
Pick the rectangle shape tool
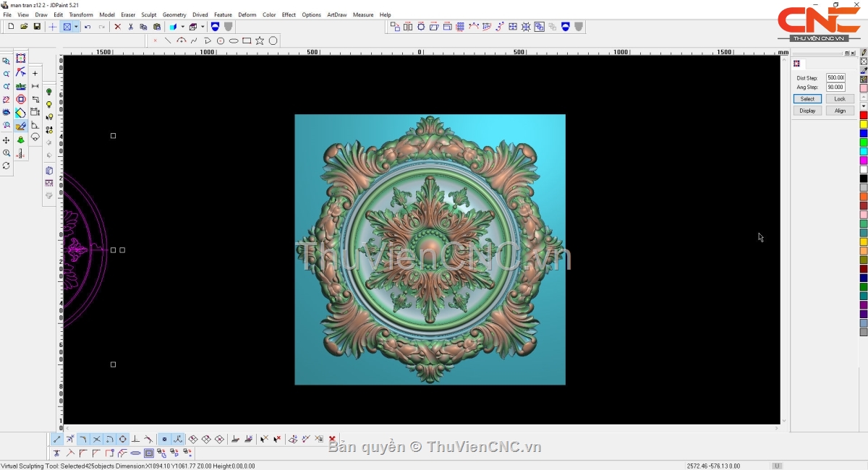click(247, 41)
